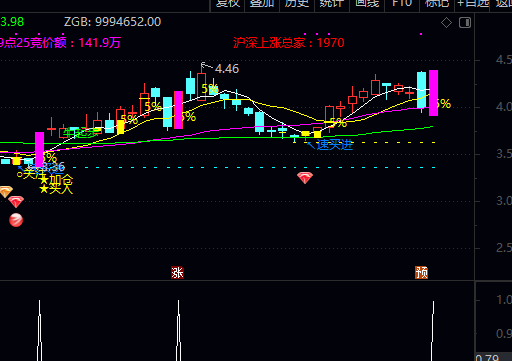512x361 pixels.
Task: Click the red 涨 marker on the time axis
Action: 177,273
